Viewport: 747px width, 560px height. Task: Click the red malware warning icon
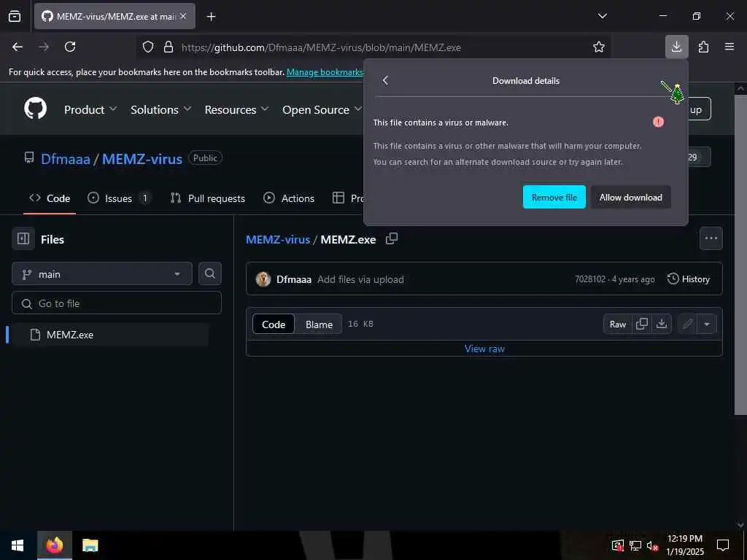point(658,122)
